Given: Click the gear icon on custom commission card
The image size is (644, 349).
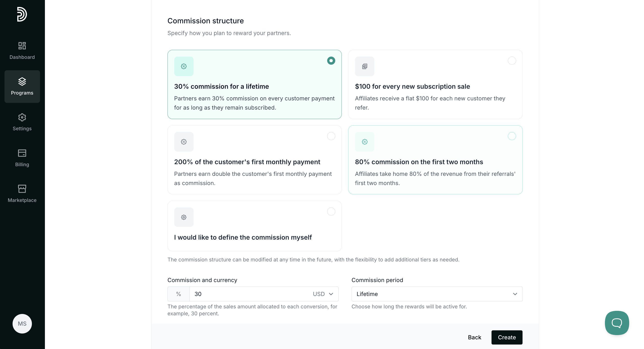Looking at the screenshot, I should (x=184, y=217).
